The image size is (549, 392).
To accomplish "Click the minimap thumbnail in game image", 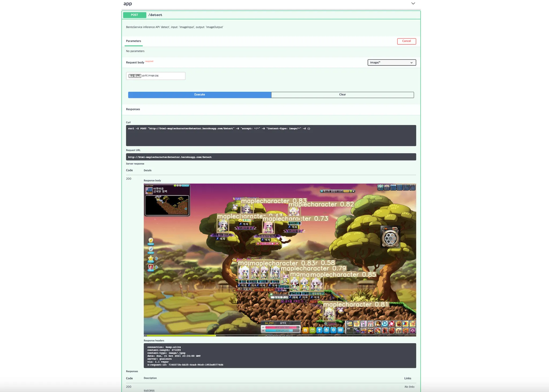I will pyautogui.click(x=167, y=205).
